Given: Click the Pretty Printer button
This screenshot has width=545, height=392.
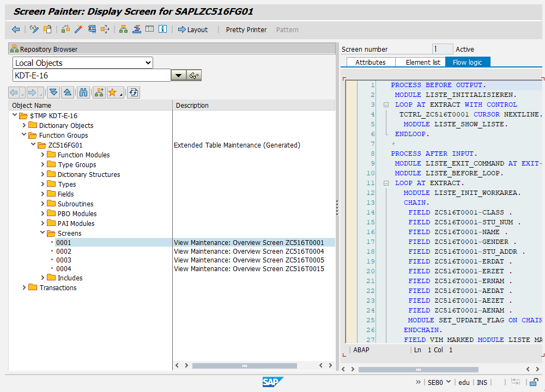Looking at the screenshot, I should (246, 30).
